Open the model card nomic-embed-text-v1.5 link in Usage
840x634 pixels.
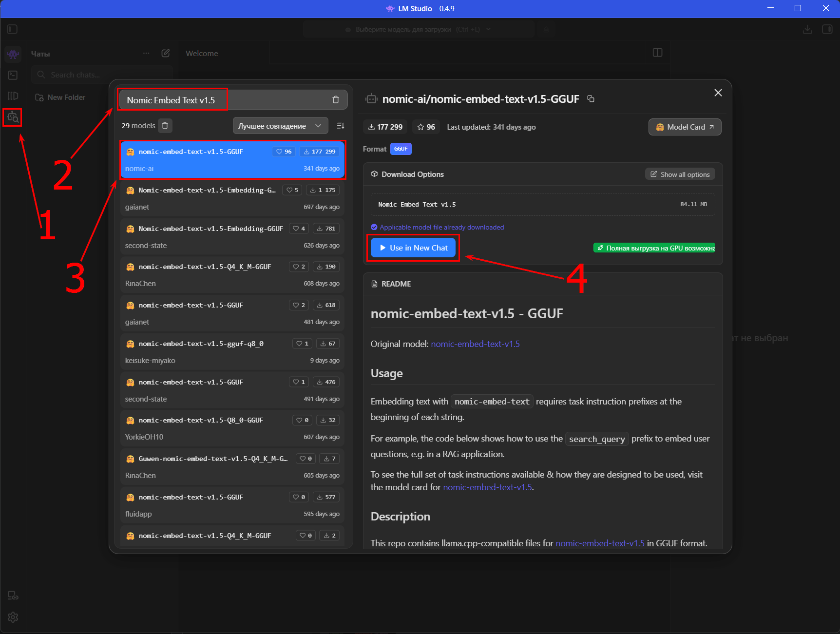(x=487, y=487)
